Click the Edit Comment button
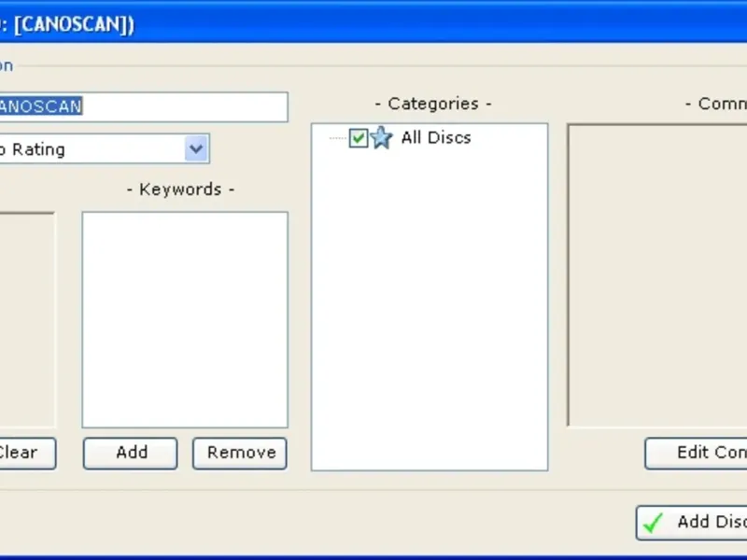747x560 pixels. pyautogui.click(x=696, y=453)
